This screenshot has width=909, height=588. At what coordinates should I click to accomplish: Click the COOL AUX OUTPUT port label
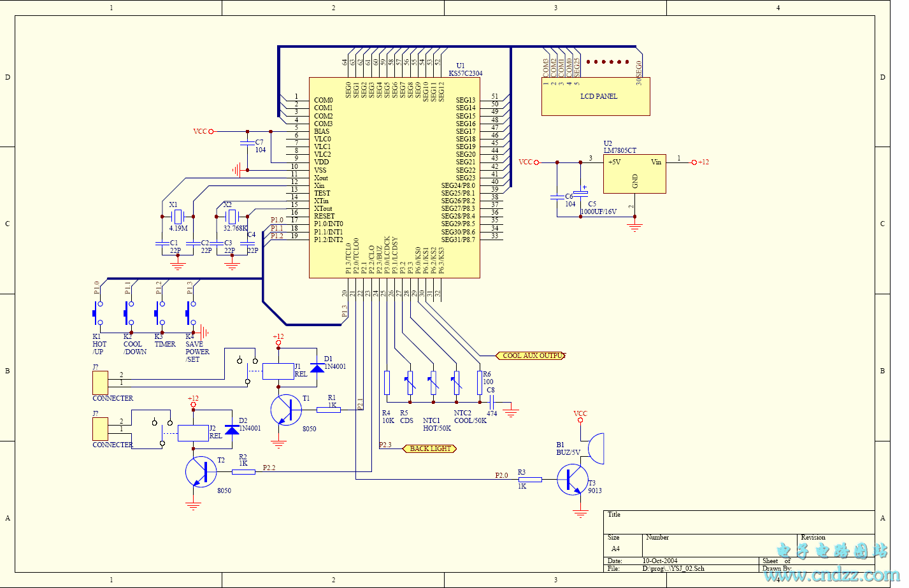click(x=531, y=355)
